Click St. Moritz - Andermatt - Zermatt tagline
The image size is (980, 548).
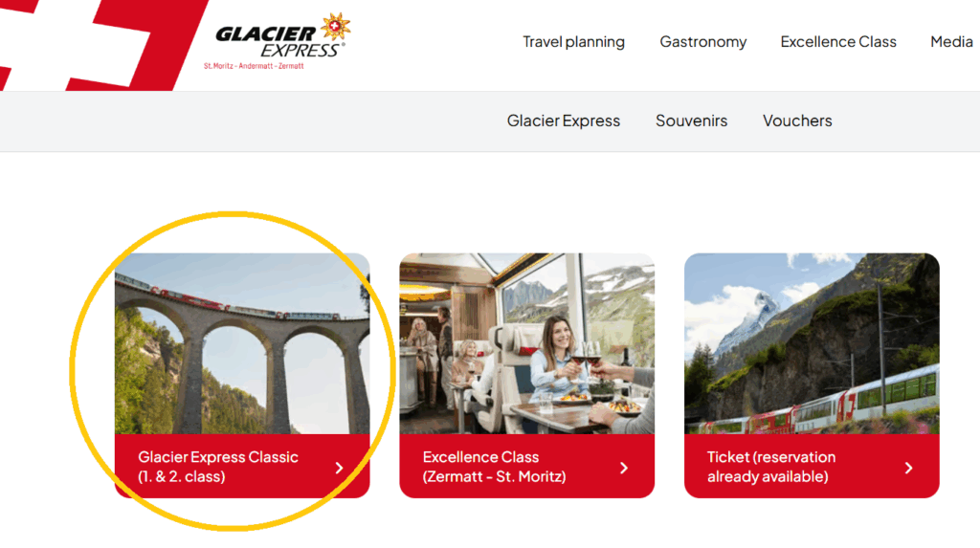coord(253,66)
